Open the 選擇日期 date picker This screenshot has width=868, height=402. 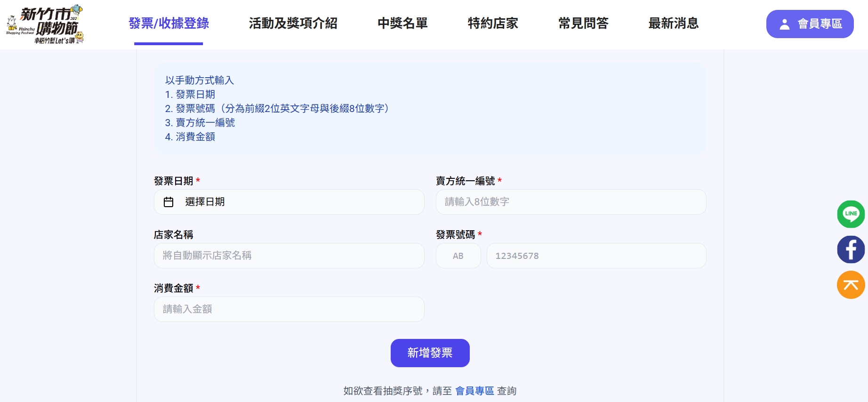click(289, 202)
